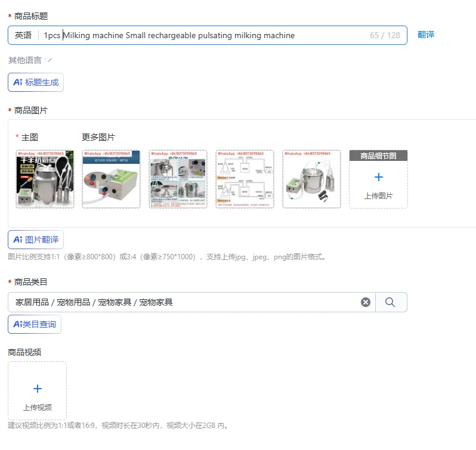Click the Ai 图片翻译 button
The height and width of the screenshot is (450, 476).
pyautogui.click(x=36, y=240)
